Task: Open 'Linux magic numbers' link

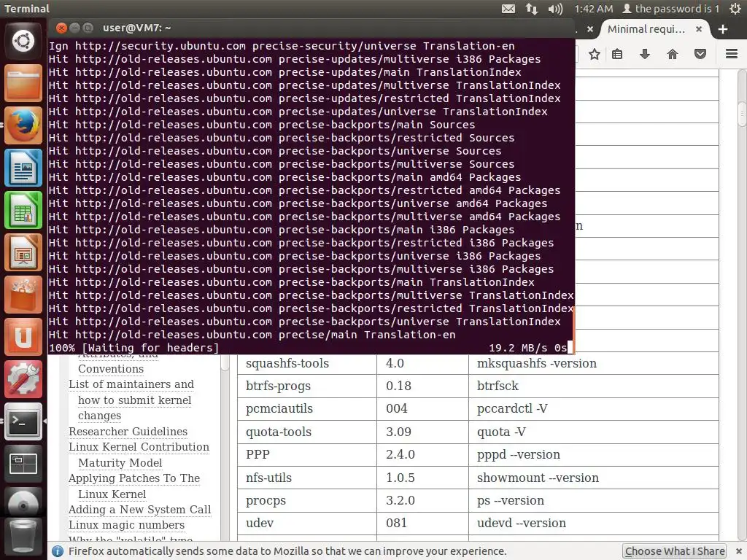Action: point(126,525)
